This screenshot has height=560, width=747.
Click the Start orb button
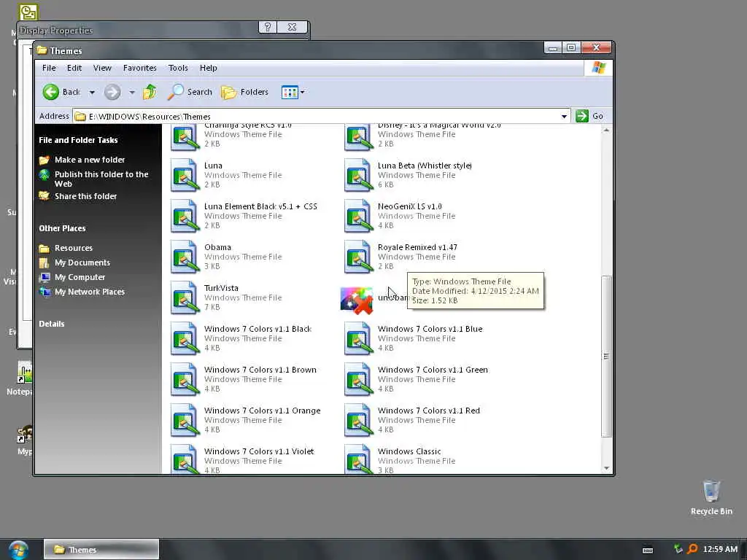18,550
